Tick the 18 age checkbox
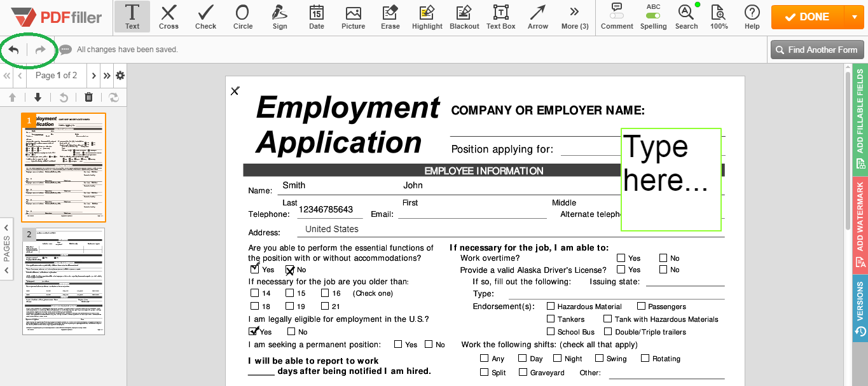Image resolution: width=868 pixels, height=386 pixels. 255,306
